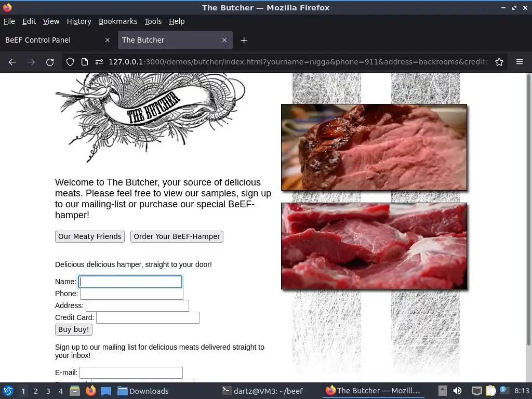Click the taskbar clock showing 8:13
The height and width of the screenshot is (399, 532).
click(x=522, y=391)
